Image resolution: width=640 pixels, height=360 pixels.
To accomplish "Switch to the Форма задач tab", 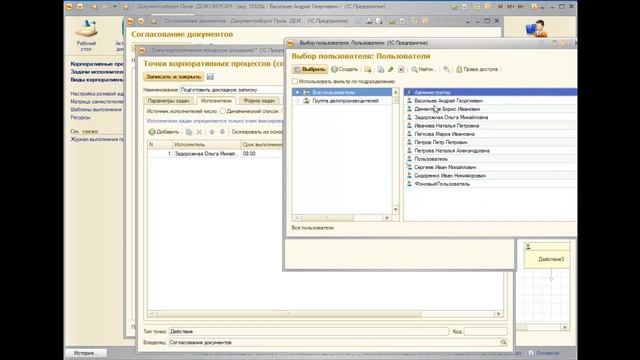I will coord(259,100).
